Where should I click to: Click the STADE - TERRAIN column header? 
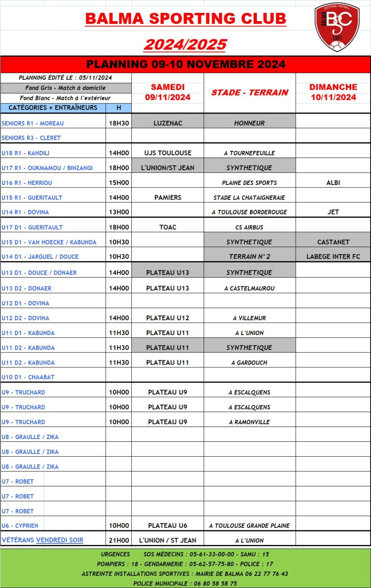click(249, 93)
